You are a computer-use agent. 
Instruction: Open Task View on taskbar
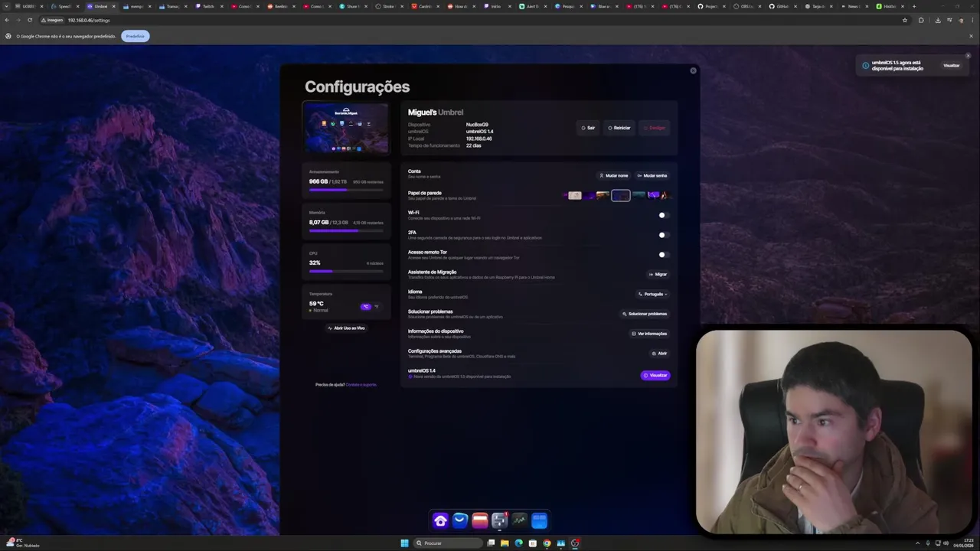tap(491, 543)
